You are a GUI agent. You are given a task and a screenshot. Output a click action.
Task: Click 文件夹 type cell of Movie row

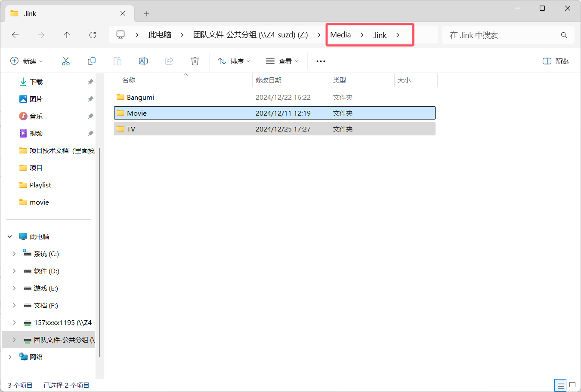click(343, 113)
